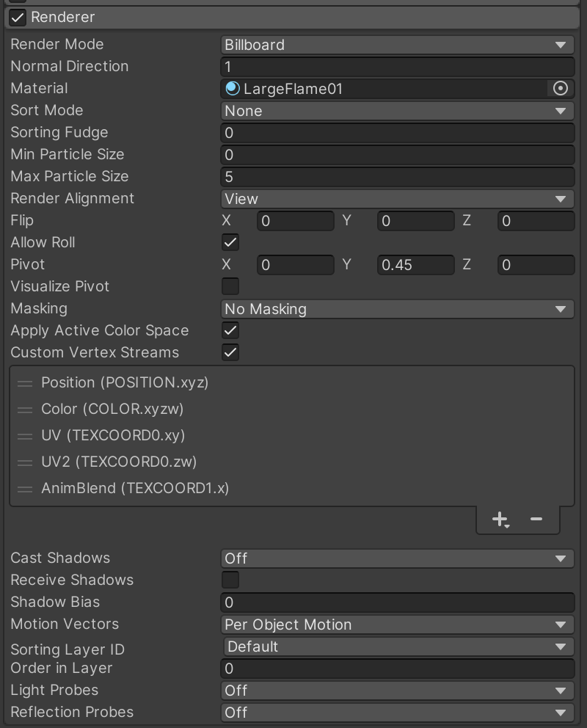The image size is (587, 728).
Task: Open the Motion Vectors dropdown
Action: pyautogui.click(x=397, y=625)
